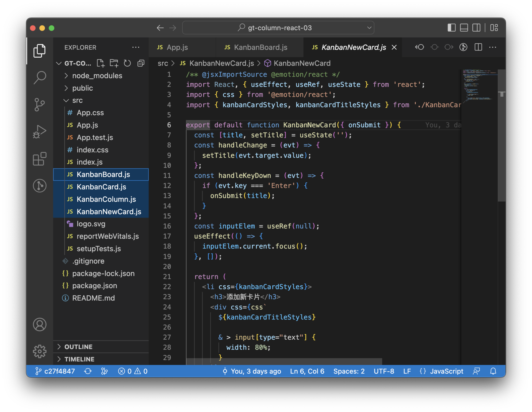Change indentation via Spaces: 2
Image resolution: width=532 pixels, height=412 pixels.
[349, 371]
